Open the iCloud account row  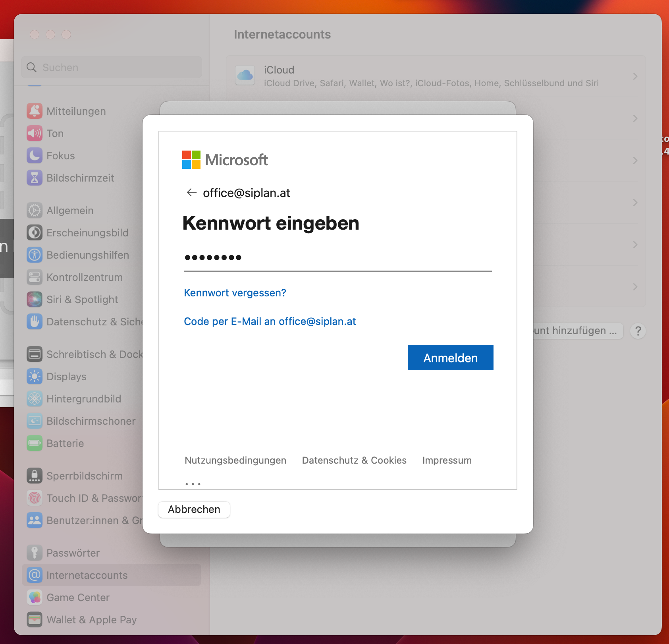436,76
